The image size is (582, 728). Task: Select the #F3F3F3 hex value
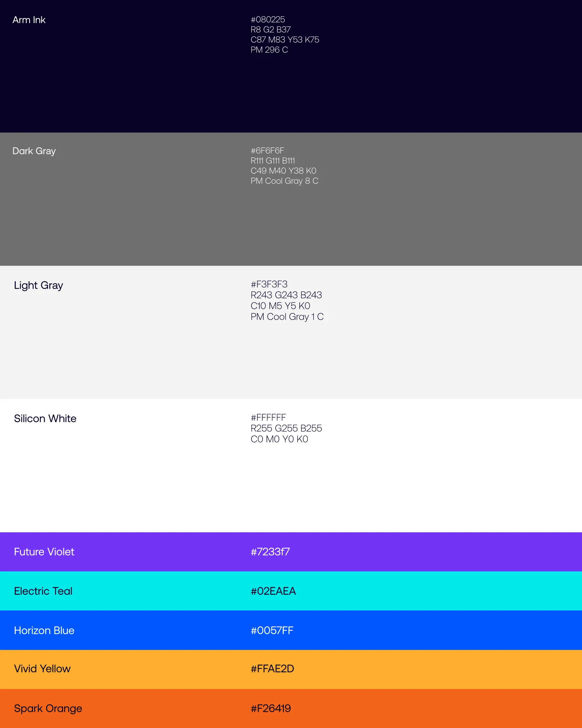pos(269,284)
